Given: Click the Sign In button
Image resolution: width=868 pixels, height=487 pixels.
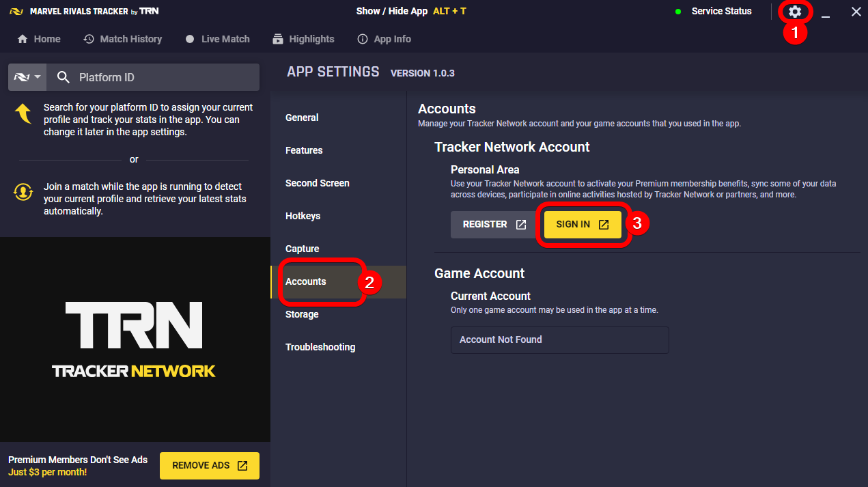Looking at the screenshot, I should pyautogui.click(x=583, y=225).
